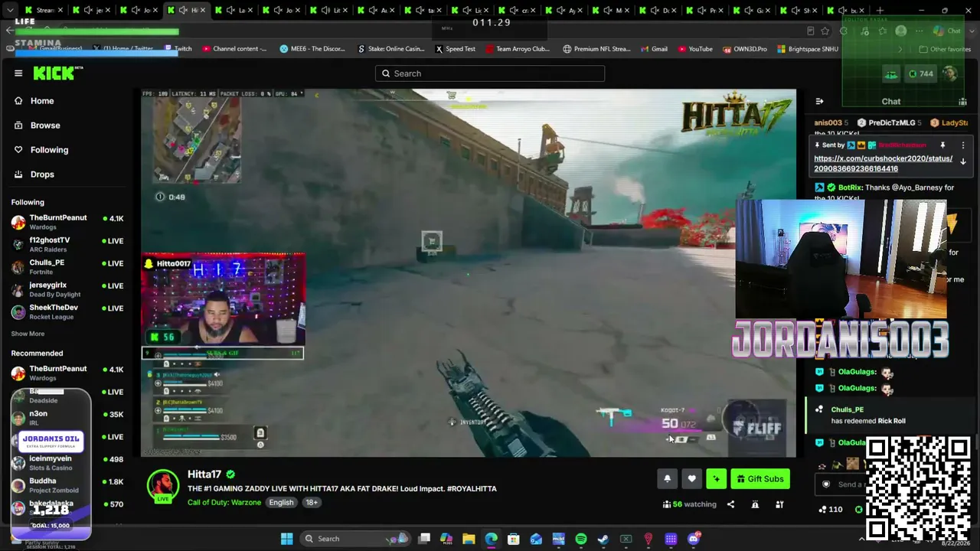
Task: Open the Speed Test bookmark
Action: click(456, 49)
